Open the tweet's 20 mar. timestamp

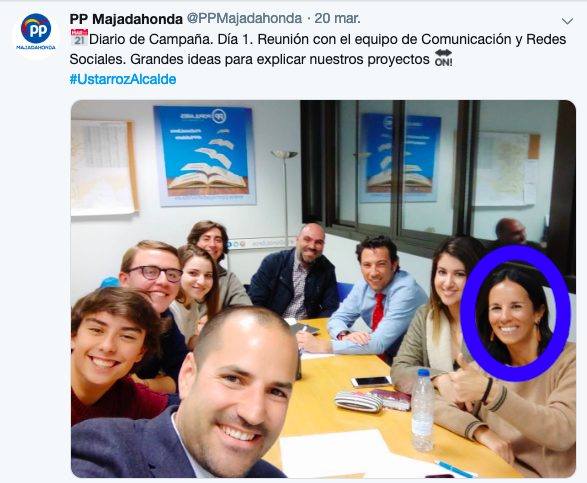337,18
